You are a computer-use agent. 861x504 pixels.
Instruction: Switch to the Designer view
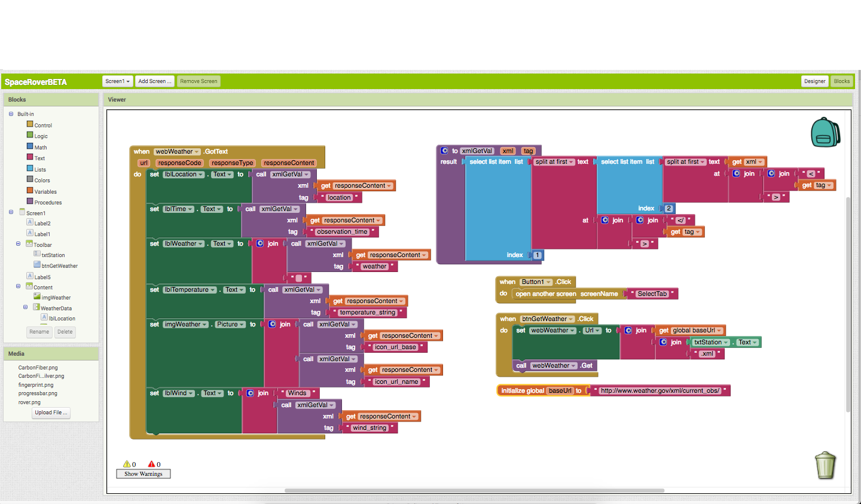[x=814, y=81]
